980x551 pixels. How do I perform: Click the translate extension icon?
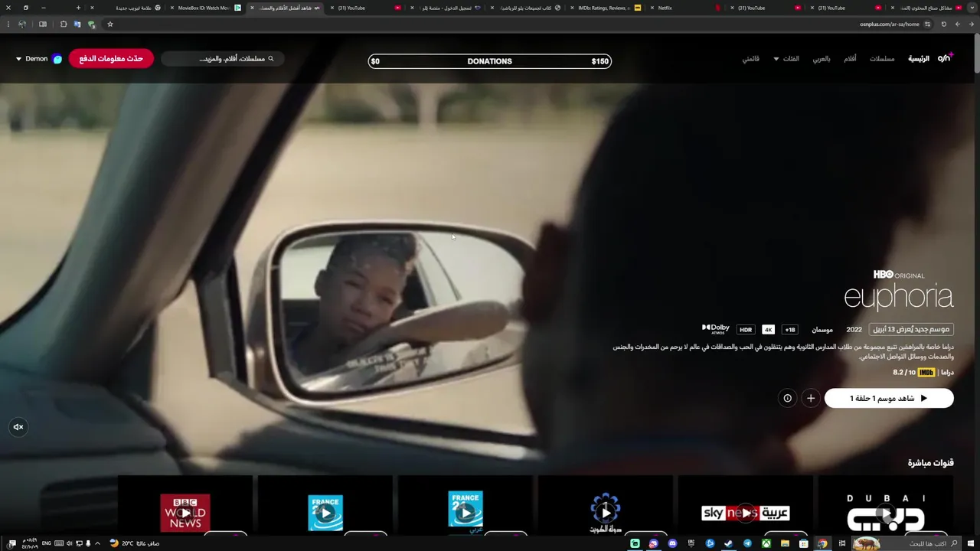[77, 24]
